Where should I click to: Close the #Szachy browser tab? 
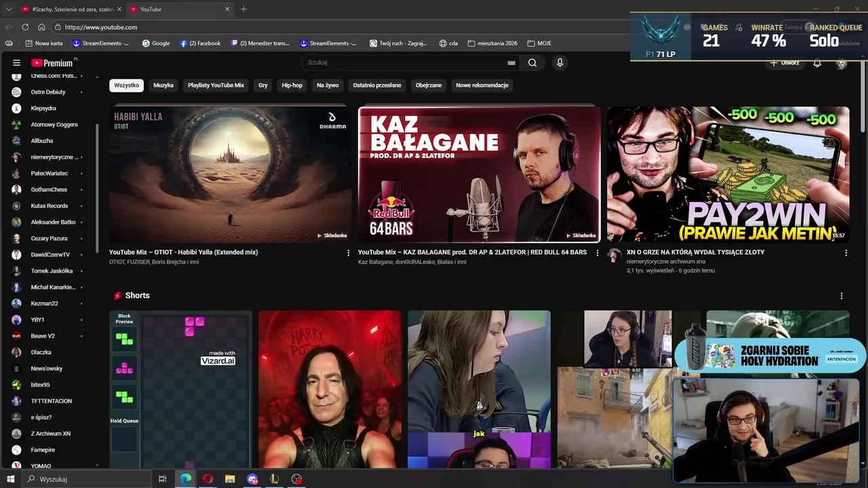[x=119, y=9]
